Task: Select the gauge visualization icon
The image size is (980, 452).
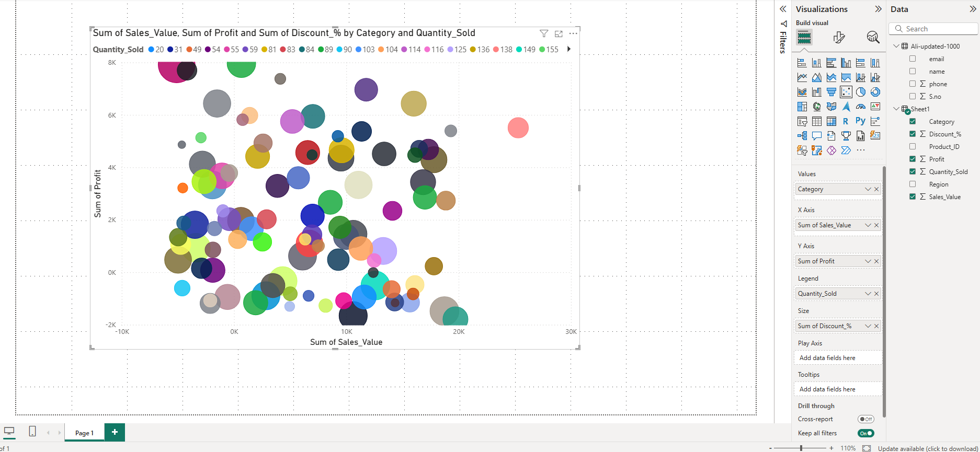Action: (860, 107)
